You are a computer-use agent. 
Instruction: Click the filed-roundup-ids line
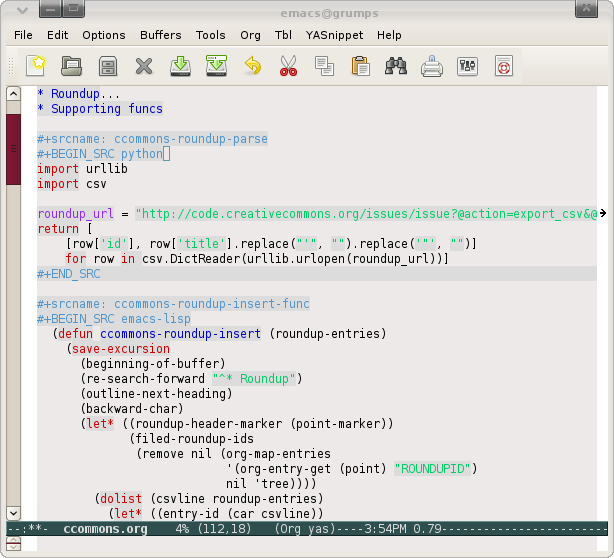(x=191, y=439)
